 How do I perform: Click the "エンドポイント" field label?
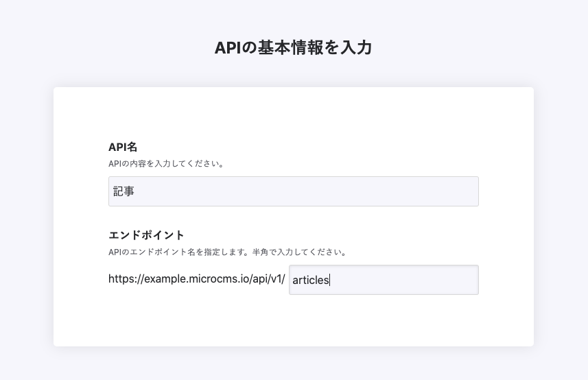coord(146,235)
